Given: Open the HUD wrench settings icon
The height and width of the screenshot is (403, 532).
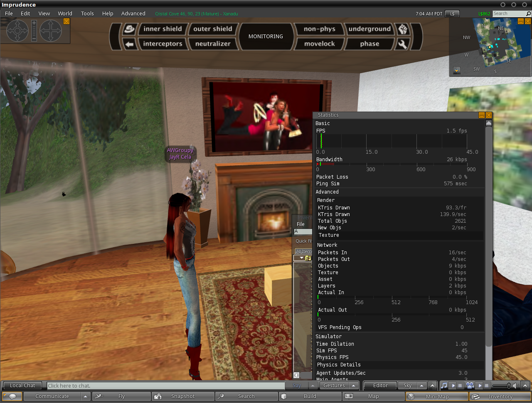Looking at the screenshot, I should tap(402, 44).
